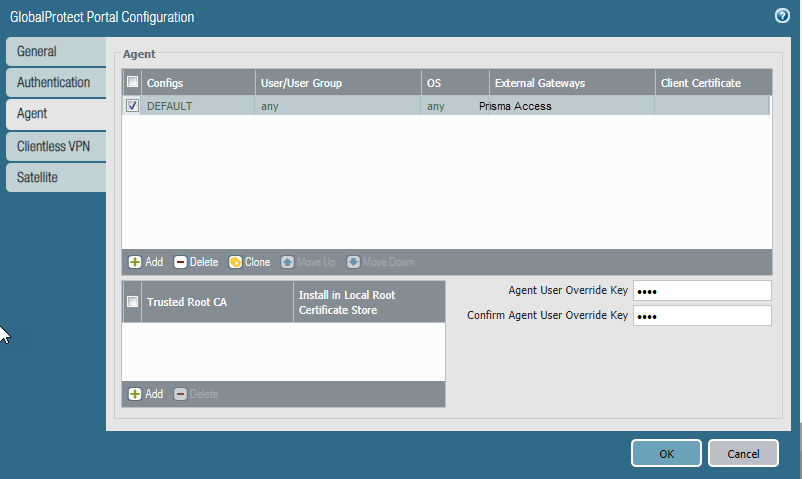Clone the DEFAULT agent config

coord(249,262)
